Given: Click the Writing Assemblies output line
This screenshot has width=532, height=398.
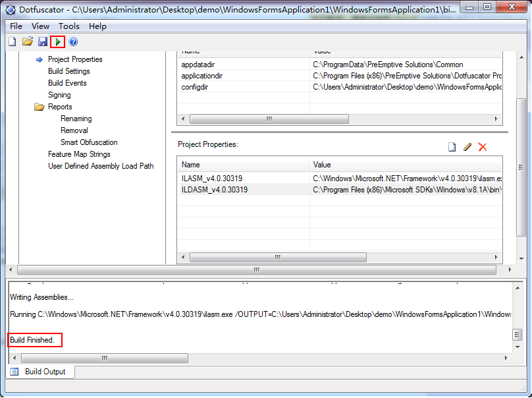Looking at the screenshot, I should tap(41, 297).
